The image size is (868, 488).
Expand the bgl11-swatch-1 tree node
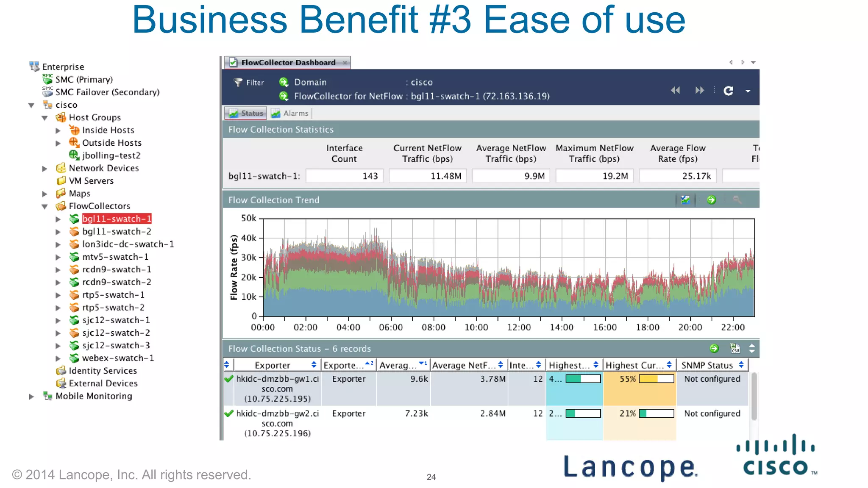[x=58, y=219]
